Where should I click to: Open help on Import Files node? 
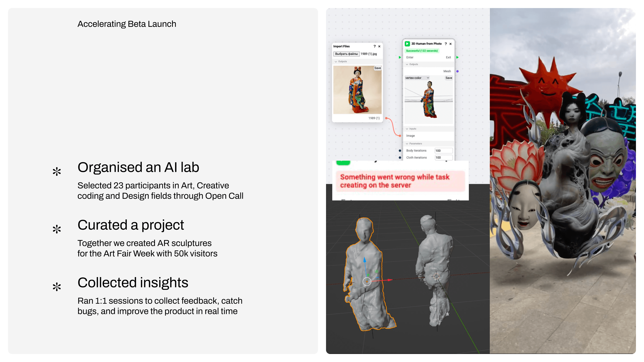tap(374, 46)
